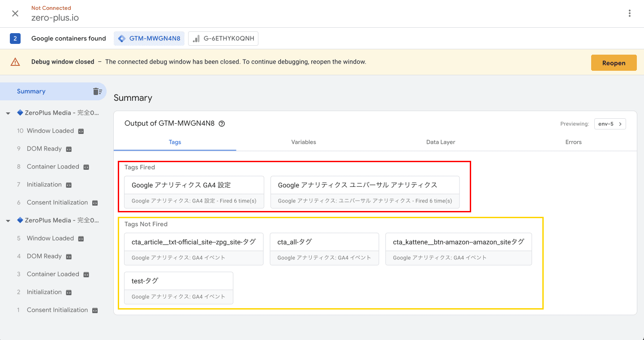This screenshot has width=644, height=340.
Task: Select the G-6ETHYK0QNH container chip
Action: pyautogui.click(x=223, y=39)
